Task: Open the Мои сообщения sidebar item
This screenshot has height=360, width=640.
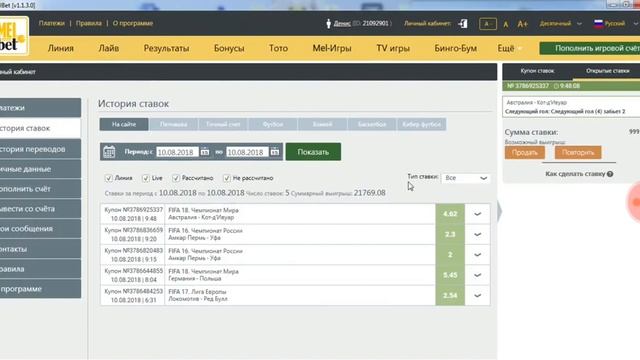Action: click(x=40, y=229)
